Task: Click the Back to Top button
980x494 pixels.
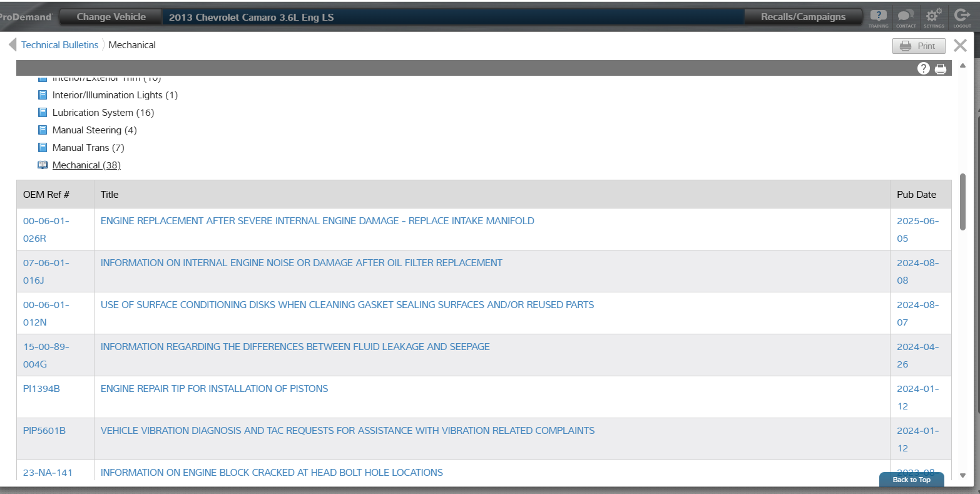Action: click(x=911, y=480)
